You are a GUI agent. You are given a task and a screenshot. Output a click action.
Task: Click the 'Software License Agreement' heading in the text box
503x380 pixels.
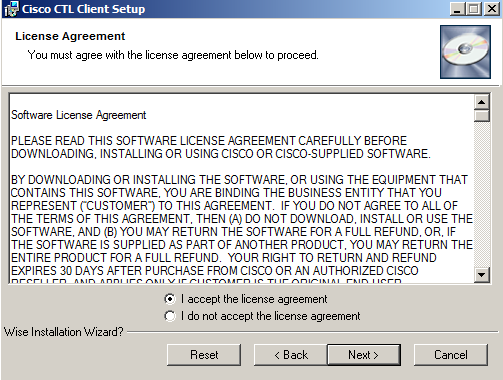click(79, 115)
